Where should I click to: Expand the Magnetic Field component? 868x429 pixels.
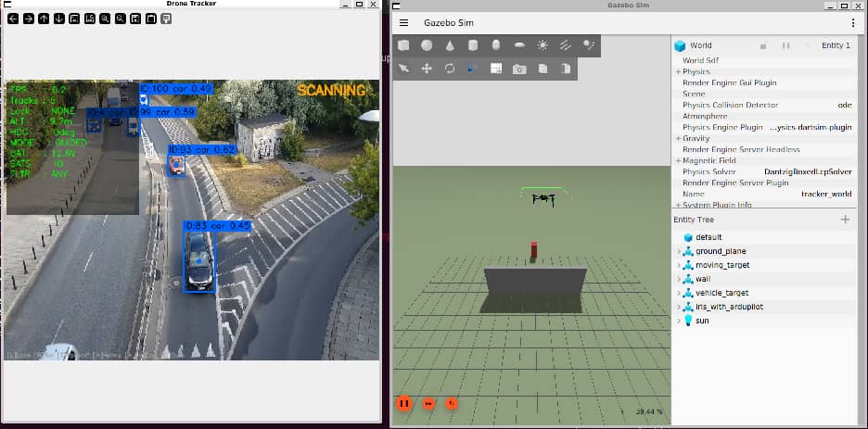(x=678, y=160)
